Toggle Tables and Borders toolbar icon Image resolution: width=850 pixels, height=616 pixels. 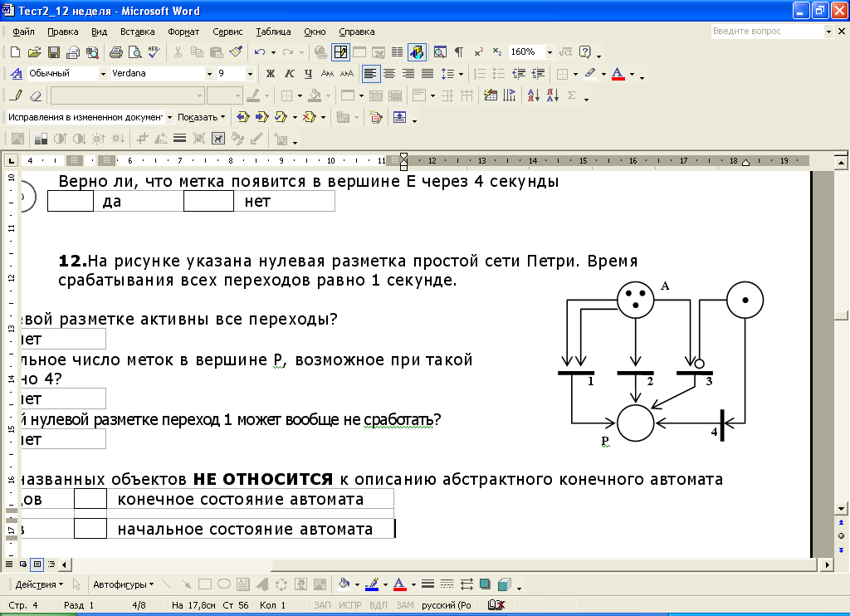pos(340,52)
